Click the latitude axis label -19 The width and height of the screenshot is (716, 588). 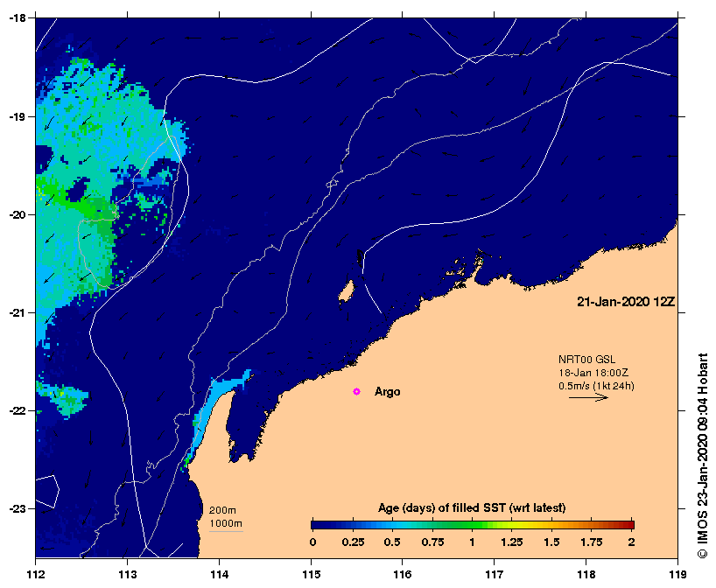point(16,116)
